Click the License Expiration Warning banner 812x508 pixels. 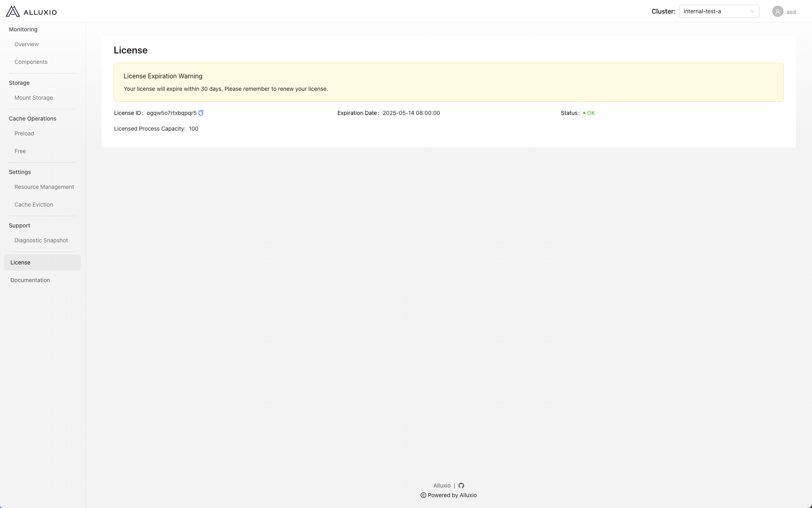click(x=448, y=82)
